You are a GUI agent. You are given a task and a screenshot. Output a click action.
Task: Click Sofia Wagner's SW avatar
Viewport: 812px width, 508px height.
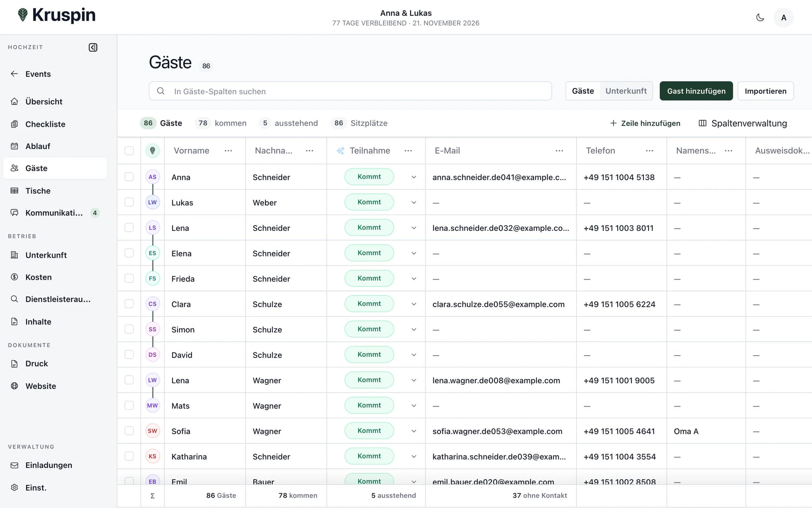pyautogui.click(x=152, y=431)
